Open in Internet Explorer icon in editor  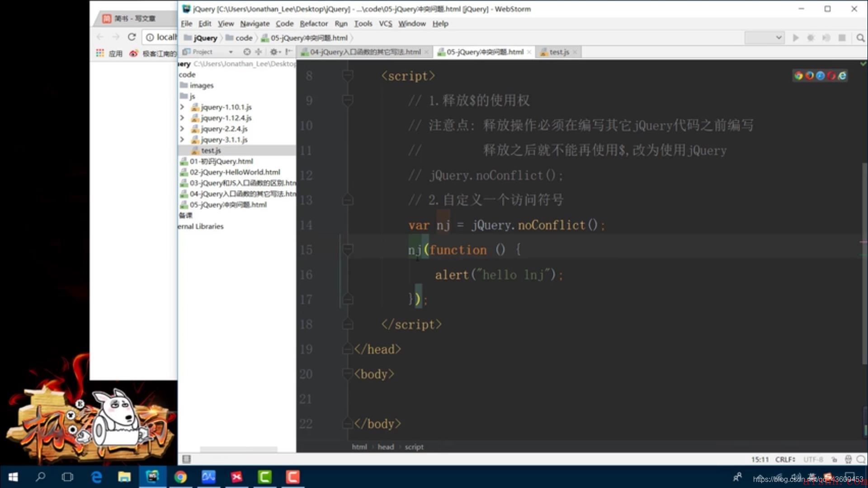tap(842, 76)
